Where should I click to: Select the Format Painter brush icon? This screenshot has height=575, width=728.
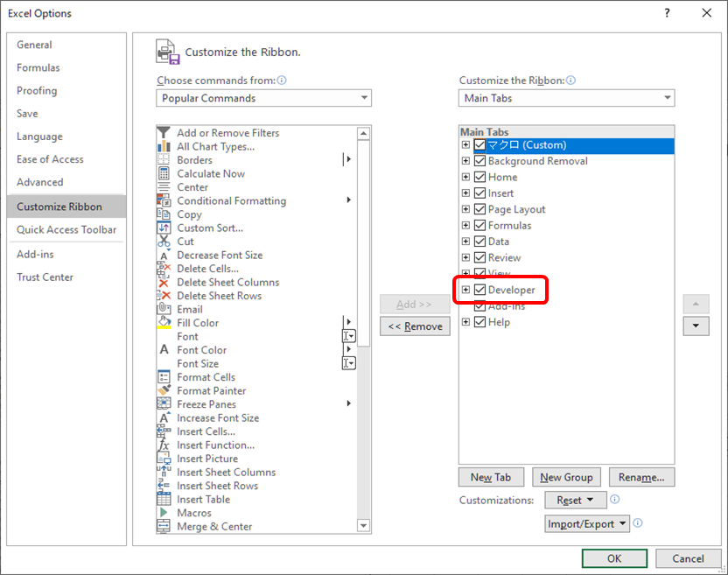click(x=164, y=390)
